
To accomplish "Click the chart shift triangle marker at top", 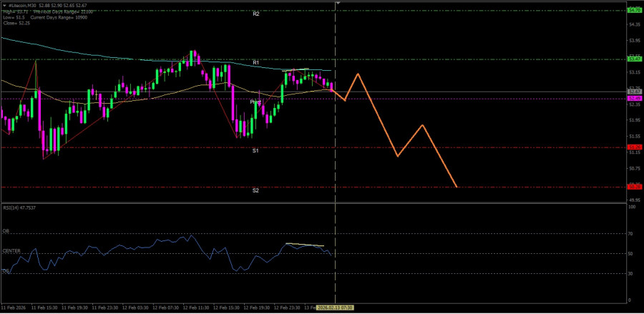I will coord(336,4).
